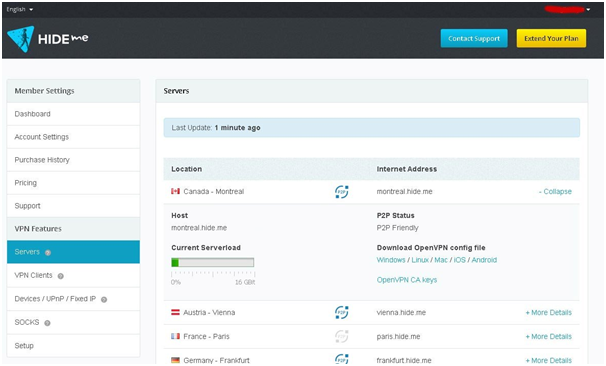Viewport: 606px width, 366px height.
Task: Click Austria - Vienna location name
Action: click(209, 313)
